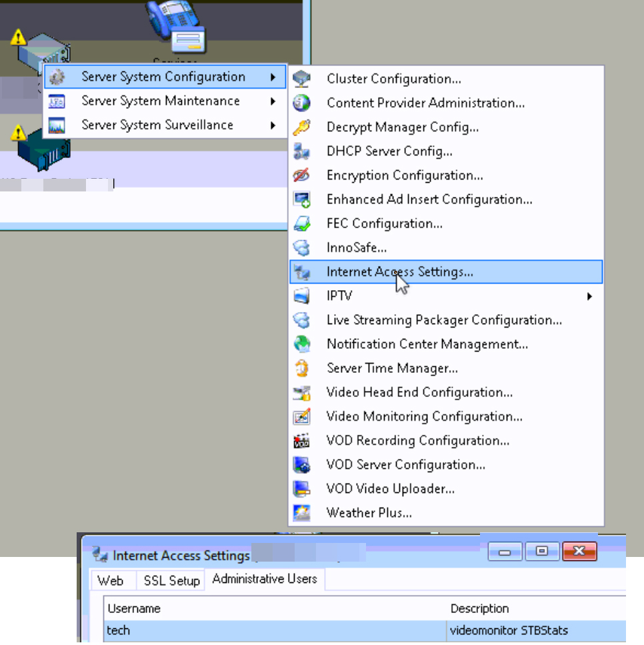
Task: Choose DHCP Server Config menu entry
Action: click(x=389, y=151)
